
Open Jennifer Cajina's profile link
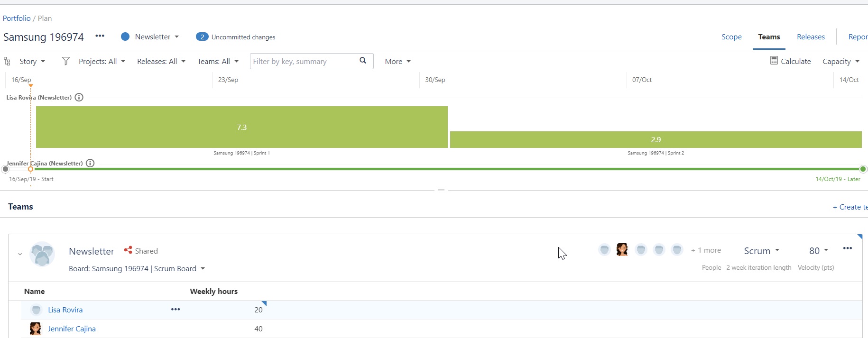(72, 329)
